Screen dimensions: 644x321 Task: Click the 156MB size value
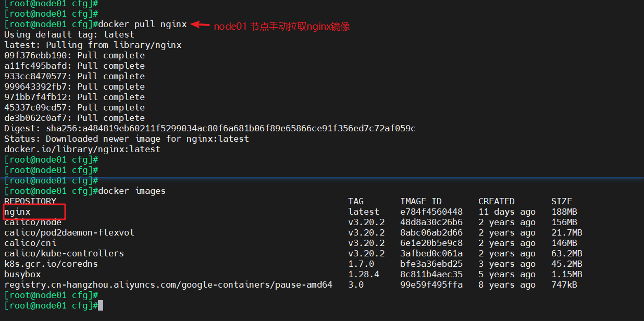point(564,222)
